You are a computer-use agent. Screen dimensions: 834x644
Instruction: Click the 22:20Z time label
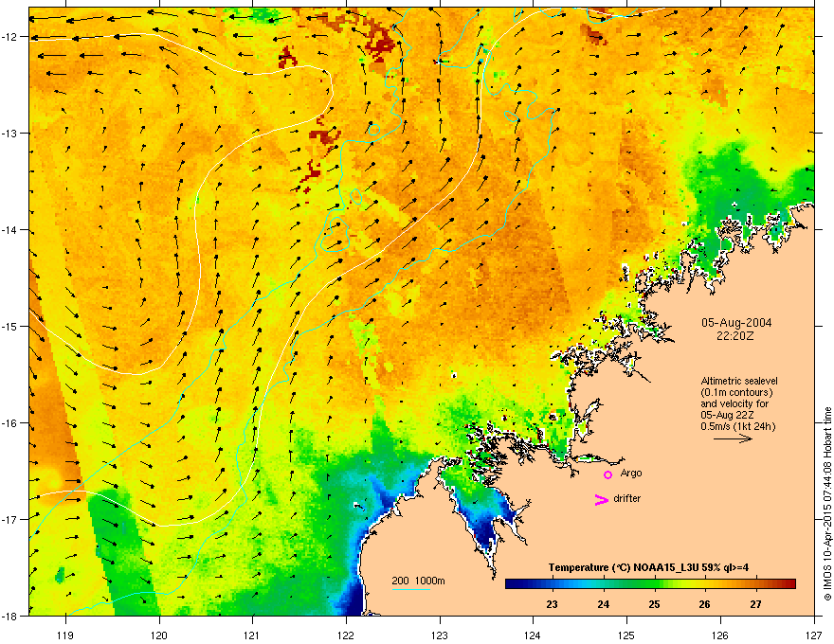(x=735, y=336)
